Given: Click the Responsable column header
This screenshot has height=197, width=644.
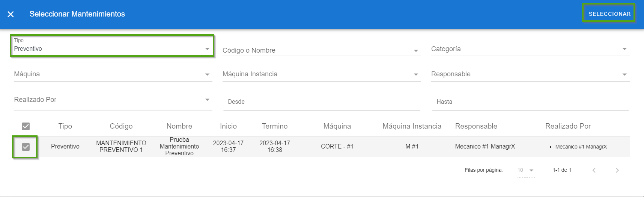Looking at the screenshot, I should pyautogui.click(x=476, y=126).
